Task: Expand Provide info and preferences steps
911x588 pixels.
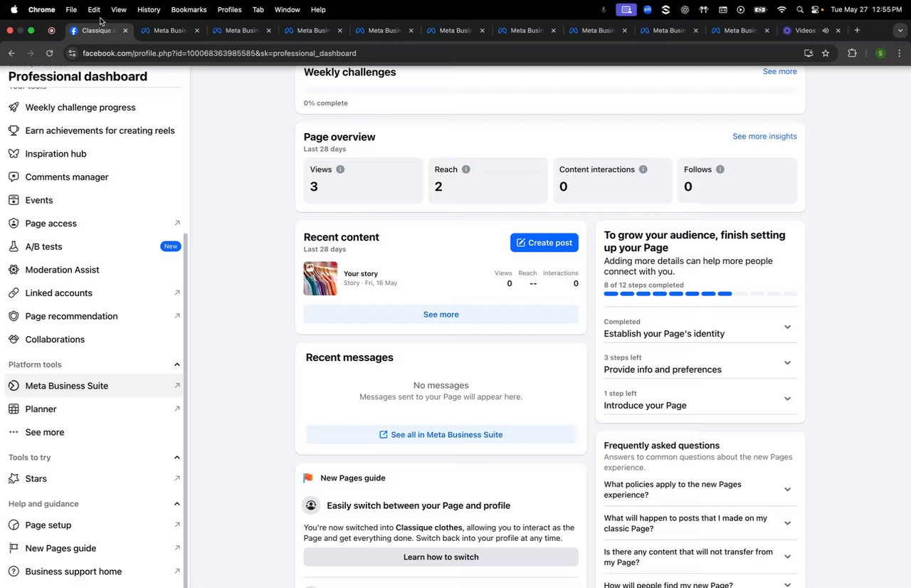Action: (787, 363)
